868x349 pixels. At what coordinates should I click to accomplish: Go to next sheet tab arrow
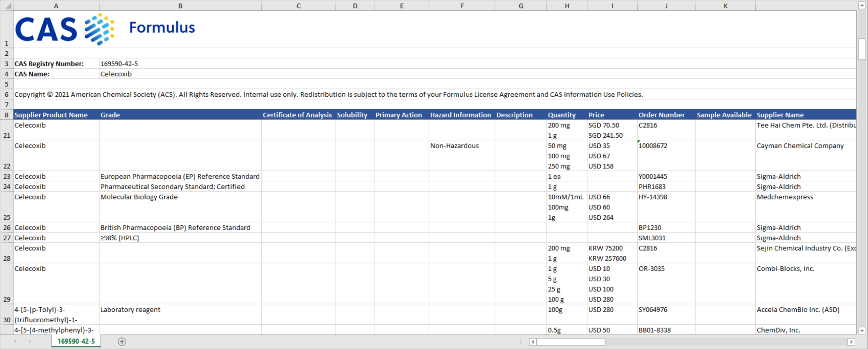[x=30, y=341]
